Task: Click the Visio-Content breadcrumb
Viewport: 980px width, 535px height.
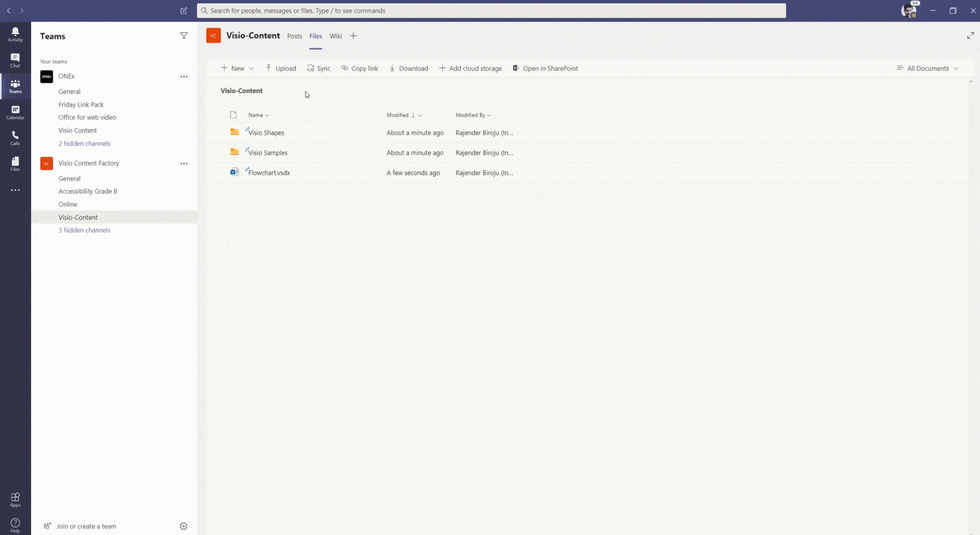Action: point(242,91)
